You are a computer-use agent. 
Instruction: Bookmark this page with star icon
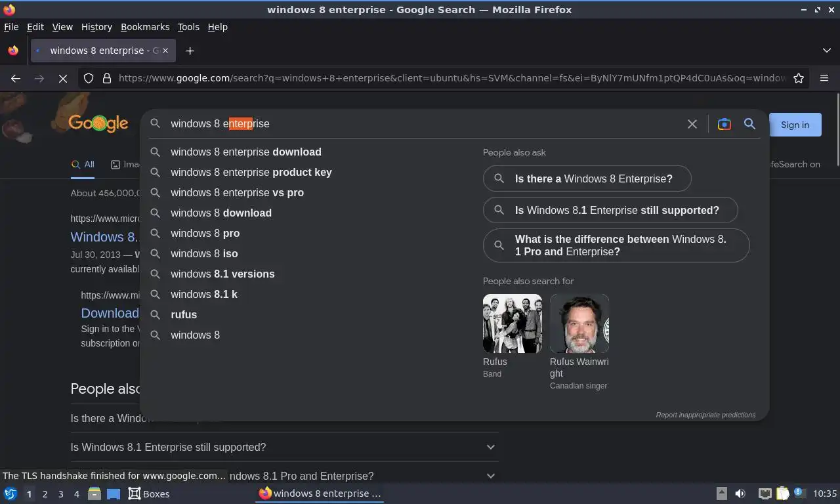tap(799, 78)
